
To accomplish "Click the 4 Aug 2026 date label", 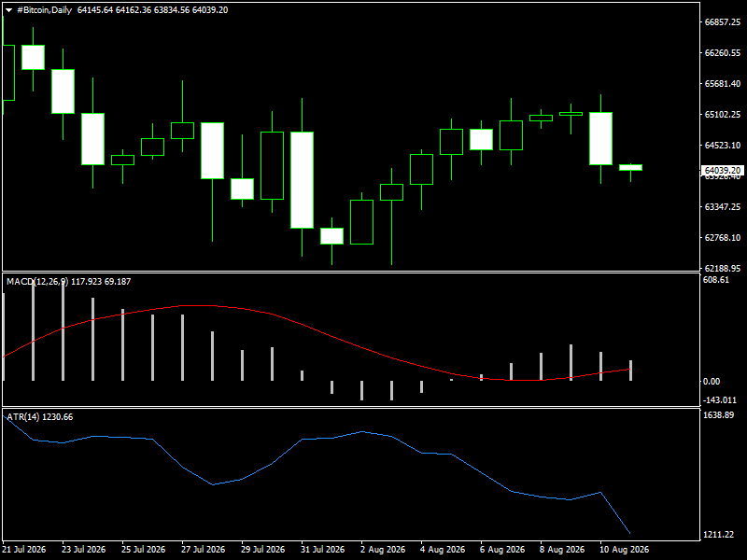I will pyautogui.click(x=443, y=550).
